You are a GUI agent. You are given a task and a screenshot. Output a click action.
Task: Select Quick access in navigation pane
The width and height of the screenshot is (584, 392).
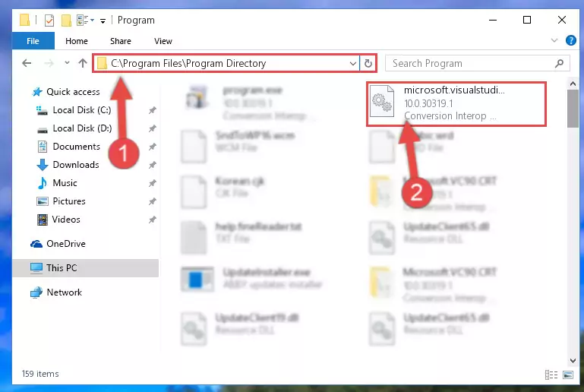[x=73, y=92]
